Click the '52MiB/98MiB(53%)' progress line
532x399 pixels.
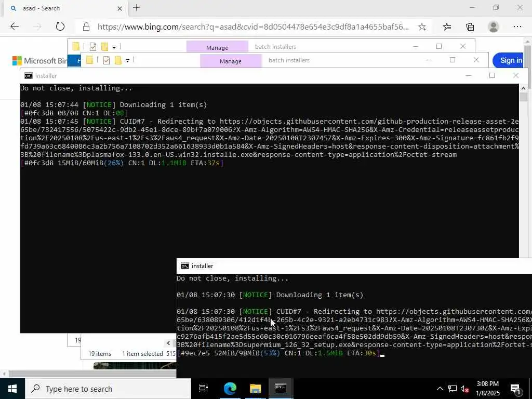tap(278, 353)
